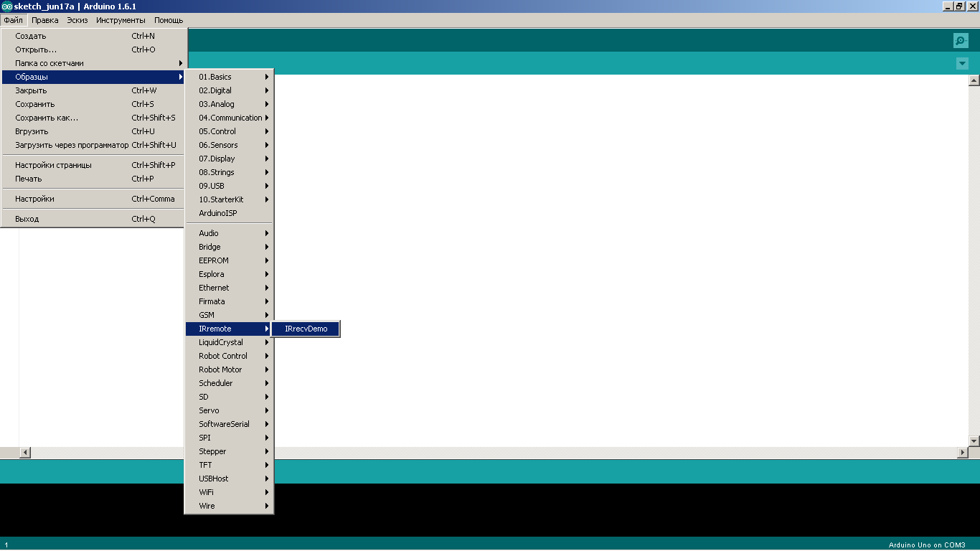
Task: Choose Закрыть in the file menu
Action: click(x=93, y=90)
